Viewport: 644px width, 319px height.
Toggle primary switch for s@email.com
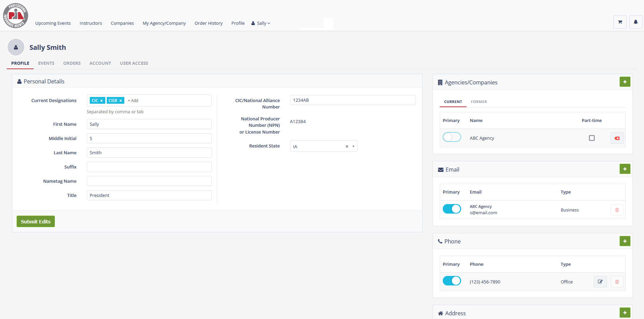point(452,209)
